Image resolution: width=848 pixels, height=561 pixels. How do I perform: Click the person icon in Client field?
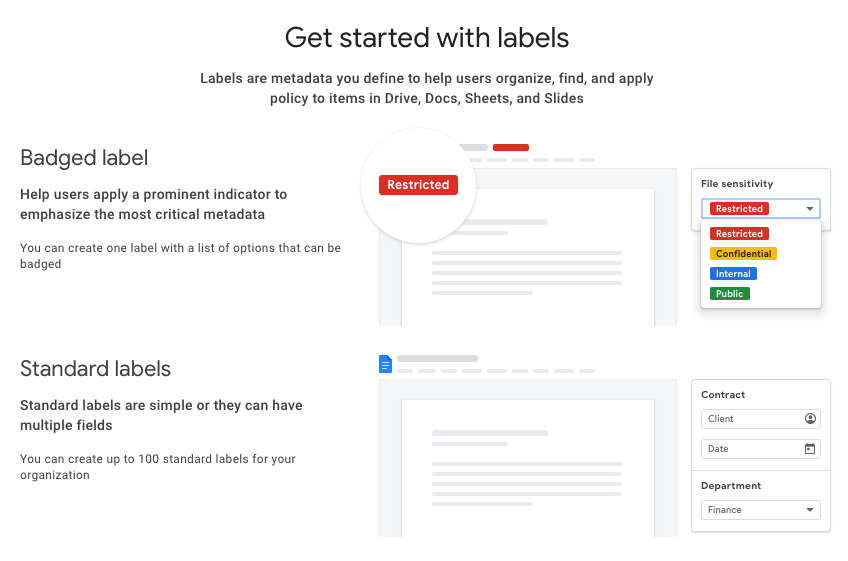pos(810,418)
